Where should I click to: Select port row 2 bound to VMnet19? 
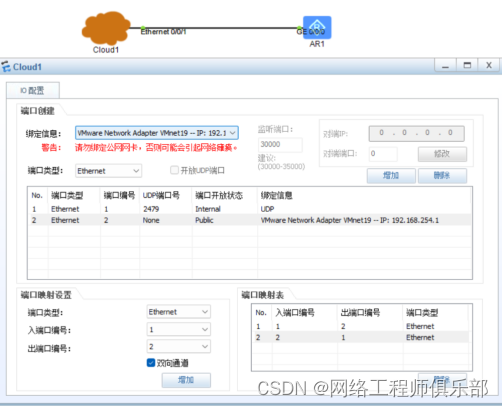[250, 220]
